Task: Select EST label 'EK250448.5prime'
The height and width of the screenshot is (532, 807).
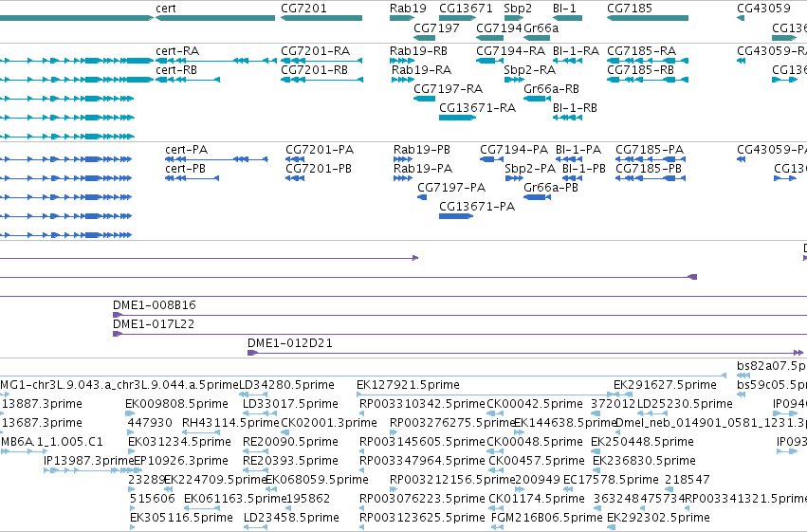Action: point(642,443)
